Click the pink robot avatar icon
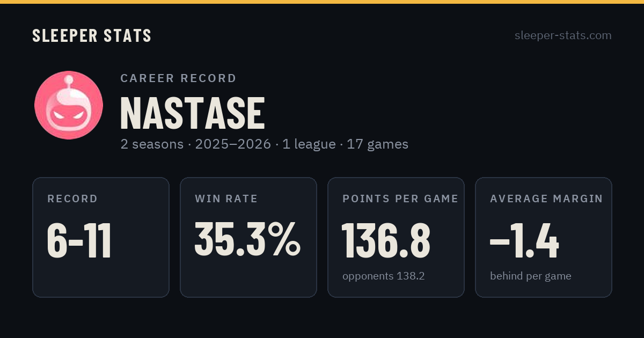 [69, 105]
